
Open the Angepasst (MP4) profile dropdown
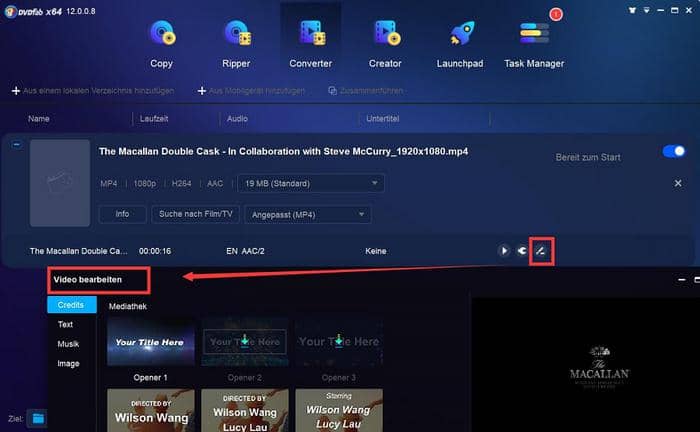tap(307, 214)
